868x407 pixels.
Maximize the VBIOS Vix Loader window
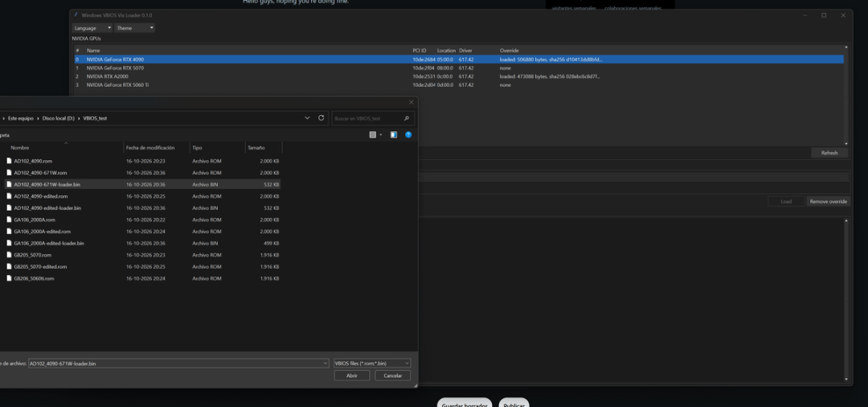[x=824, y=15]
